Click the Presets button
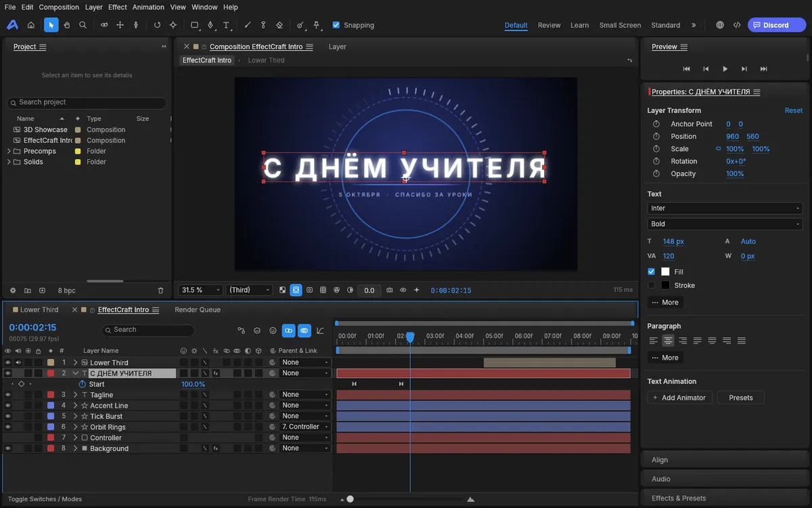812x508 pixels. 741,398
